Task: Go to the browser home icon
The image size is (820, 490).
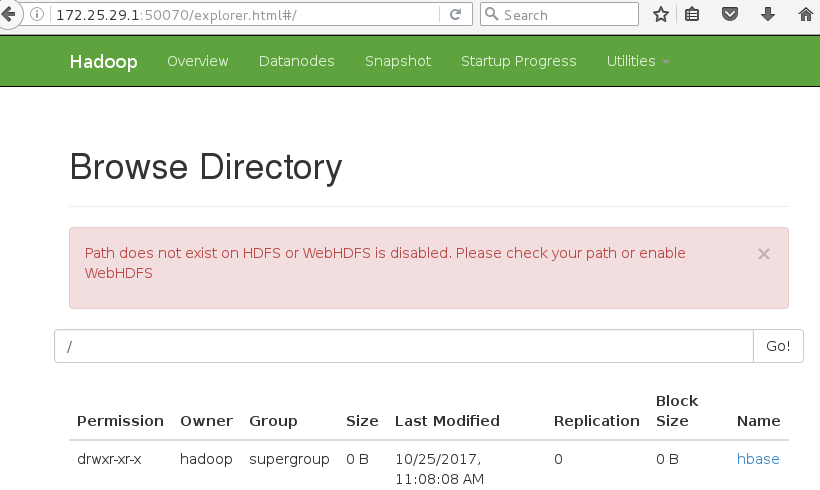Action: tap(806, 14)
